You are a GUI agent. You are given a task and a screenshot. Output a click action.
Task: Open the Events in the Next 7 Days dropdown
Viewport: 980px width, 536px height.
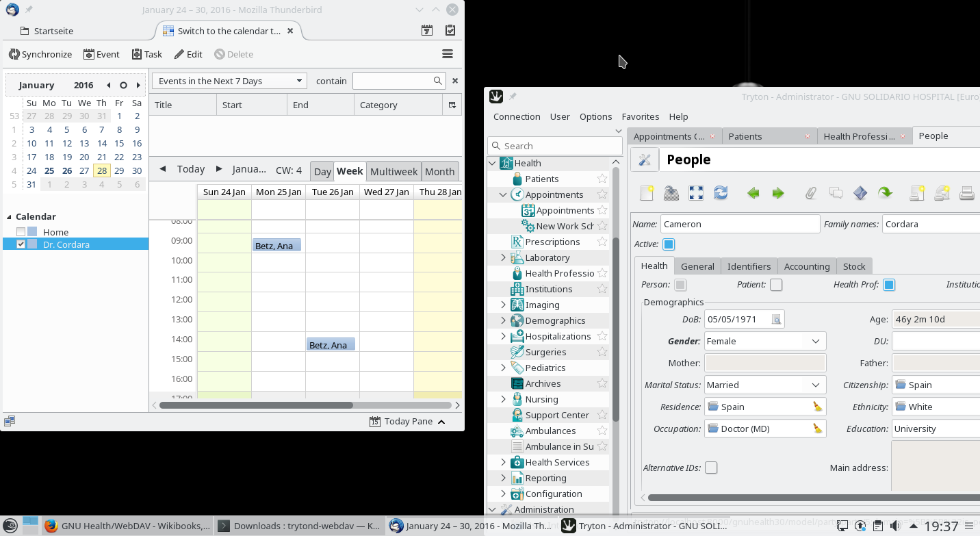pyautogui.click(x=229, y=81)
